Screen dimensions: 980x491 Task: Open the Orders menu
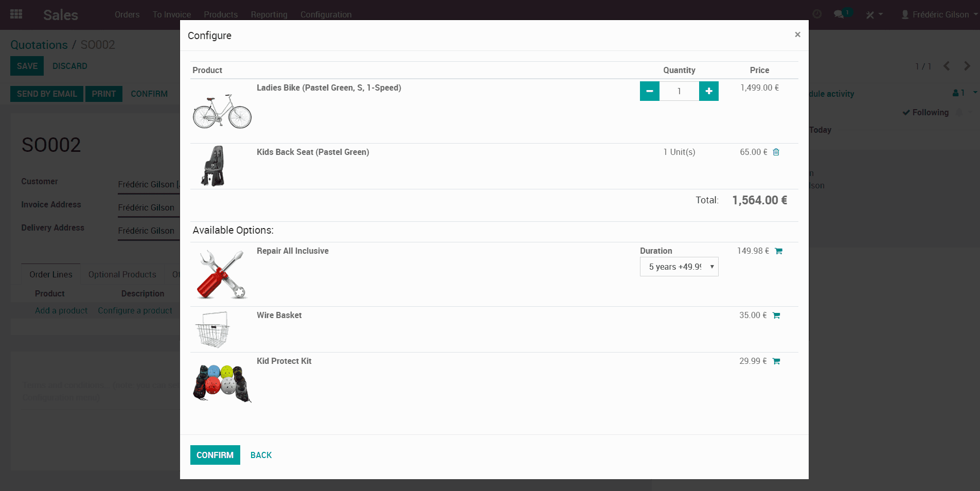127,14
